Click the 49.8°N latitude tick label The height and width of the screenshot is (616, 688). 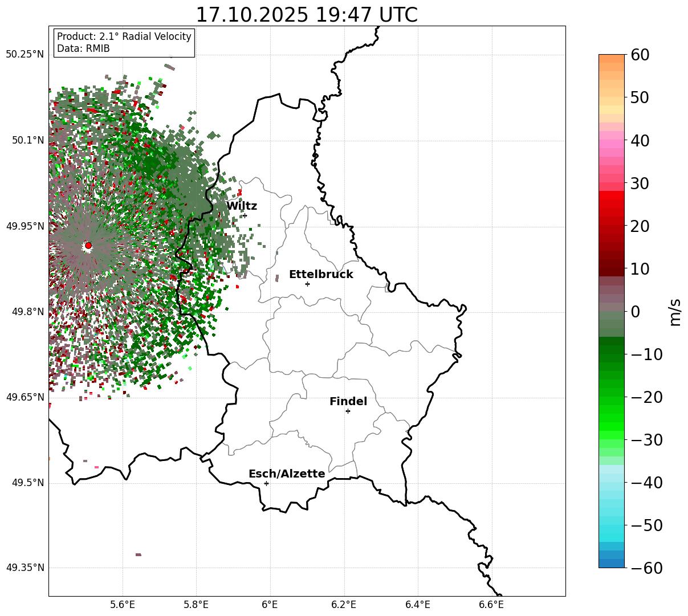click(x=28, y=312)
